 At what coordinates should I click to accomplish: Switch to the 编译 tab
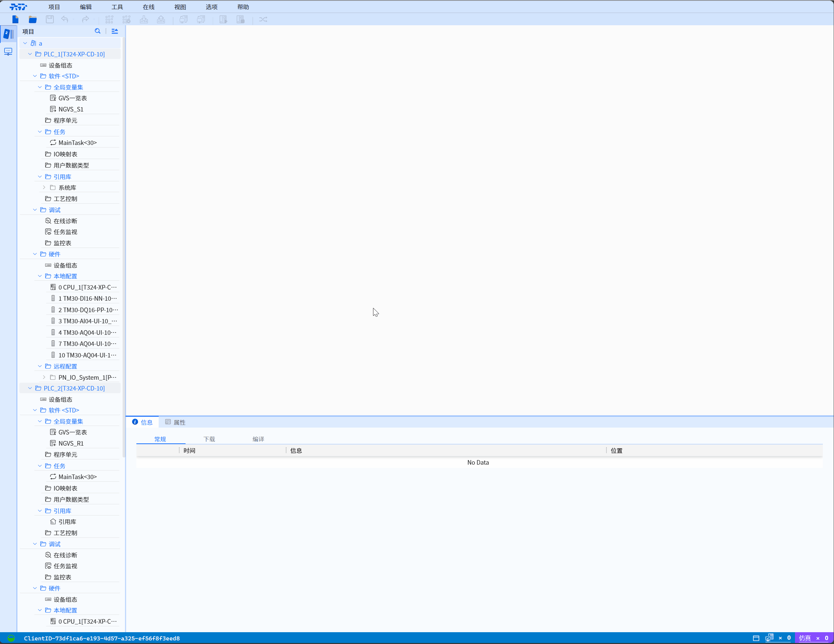tap(258, 439)
